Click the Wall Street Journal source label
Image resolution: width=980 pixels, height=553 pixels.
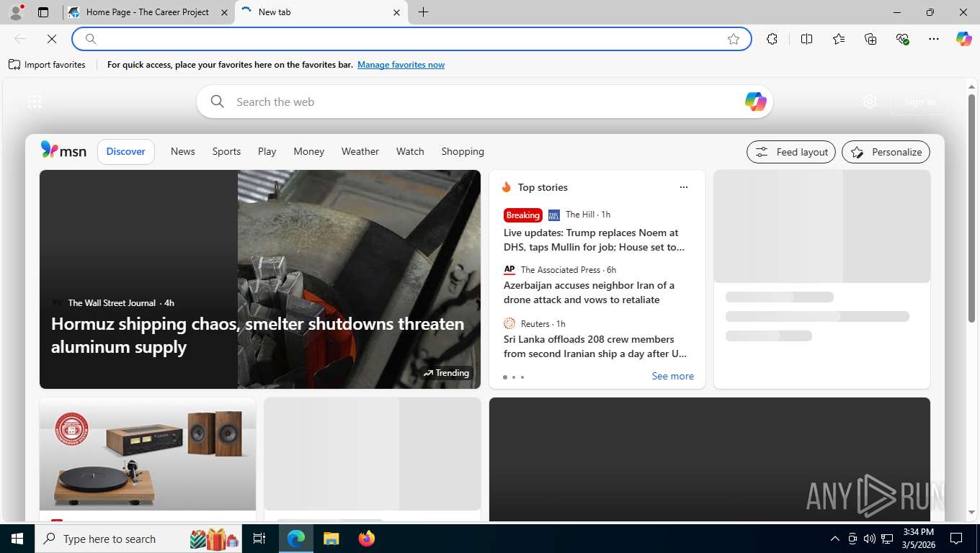[x=112, y=303]
